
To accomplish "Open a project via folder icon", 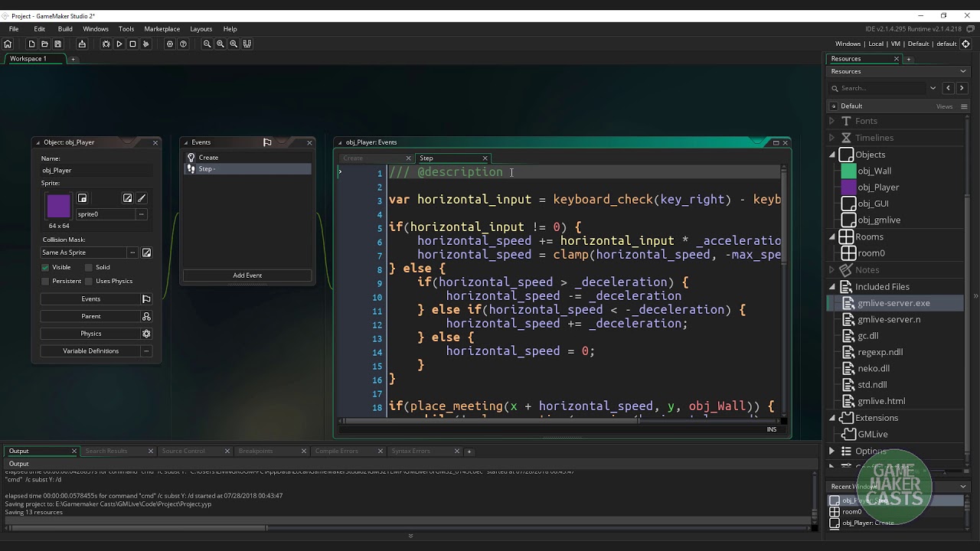I will point(44,44).
